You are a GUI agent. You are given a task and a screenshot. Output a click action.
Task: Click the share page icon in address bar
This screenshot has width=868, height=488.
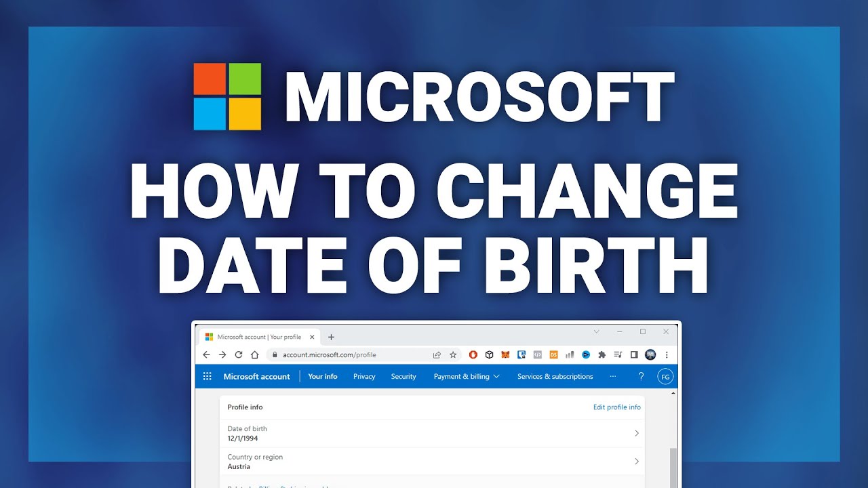[x=437, y=354]
